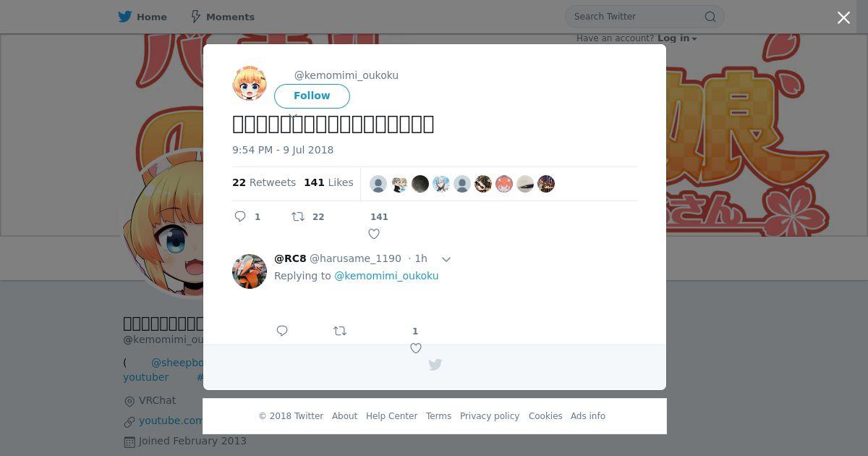Viewport: 868px width, 456px height.
Task: Focus the Search Twitter input field
Action: pyautogui.click(x=637, y=17)
